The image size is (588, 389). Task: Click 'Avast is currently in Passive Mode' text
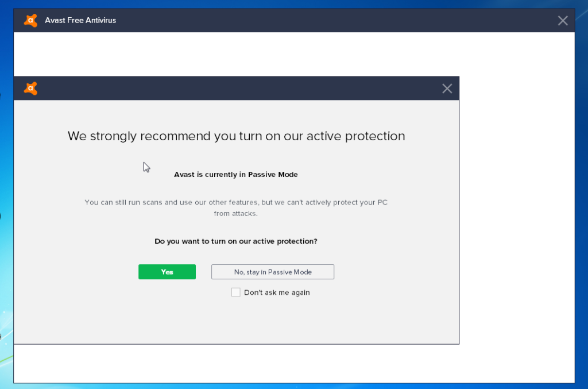(x=236, y=175)
